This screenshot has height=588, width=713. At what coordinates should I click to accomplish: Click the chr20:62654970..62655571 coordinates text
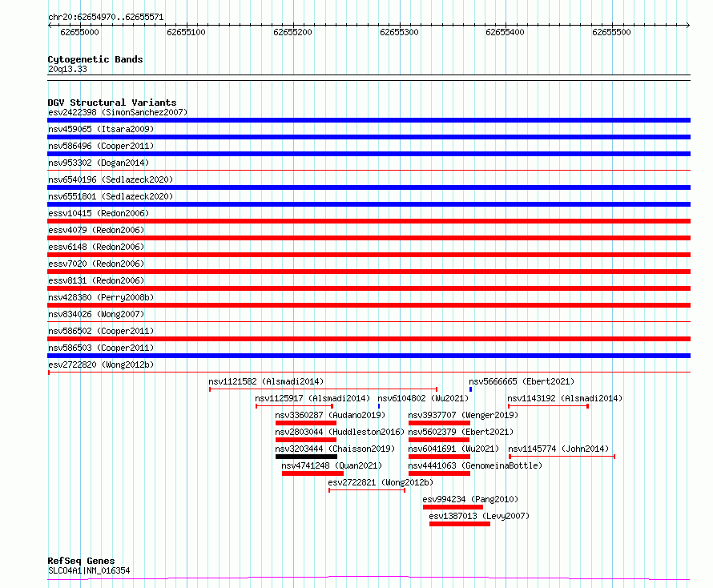(x=106, y=18)
